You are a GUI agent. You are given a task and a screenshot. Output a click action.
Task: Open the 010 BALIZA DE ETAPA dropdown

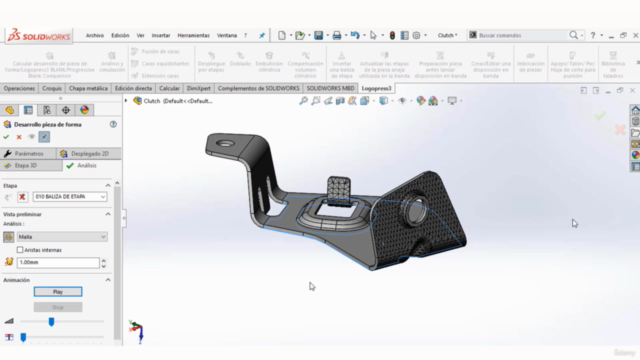[70, 197]
